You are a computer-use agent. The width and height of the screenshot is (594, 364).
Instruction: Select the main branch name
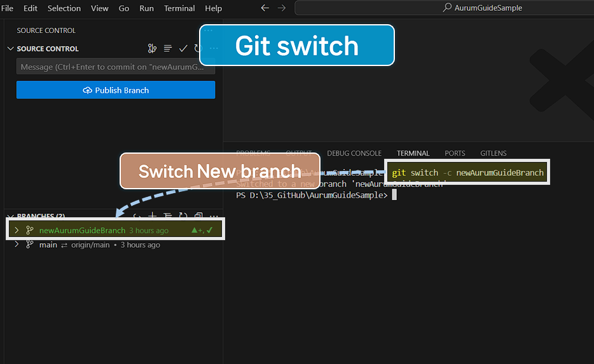[x=48, y=245]
